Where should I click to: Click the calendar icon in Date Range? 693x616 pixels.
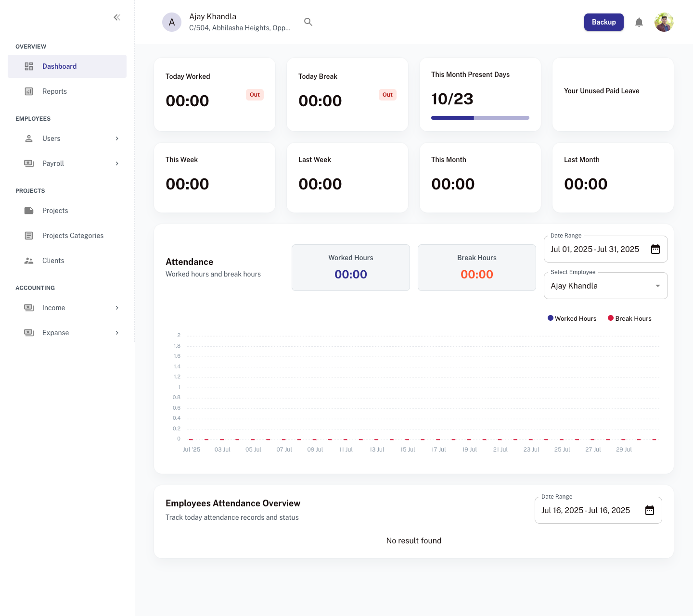click(655, 249)
